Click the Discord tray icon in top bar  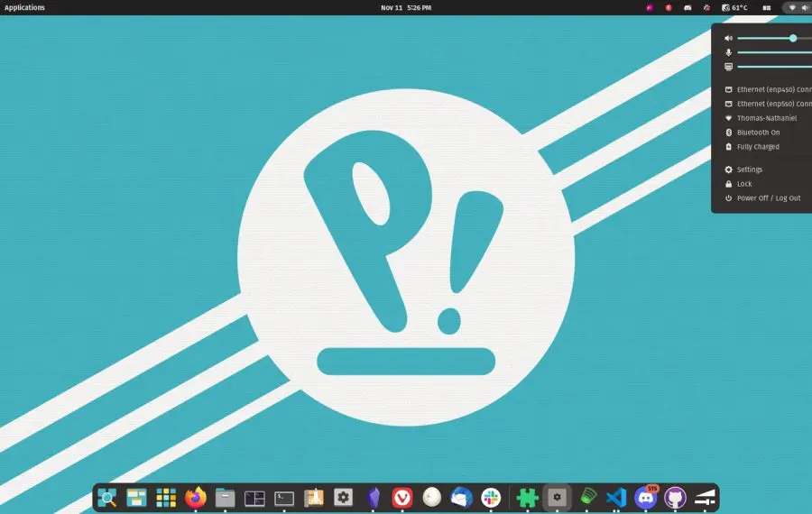687,8
